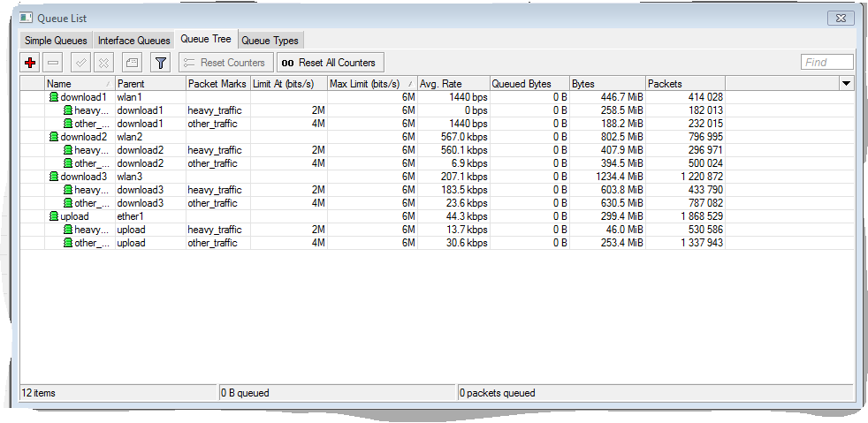Sort by Packets column header

point(685,84)
